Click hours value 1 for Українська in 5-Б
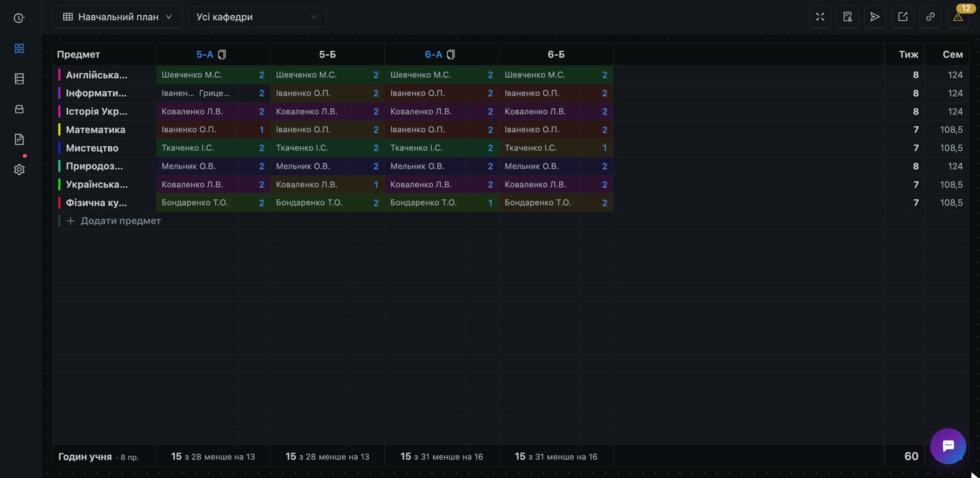 pos(376,184)
